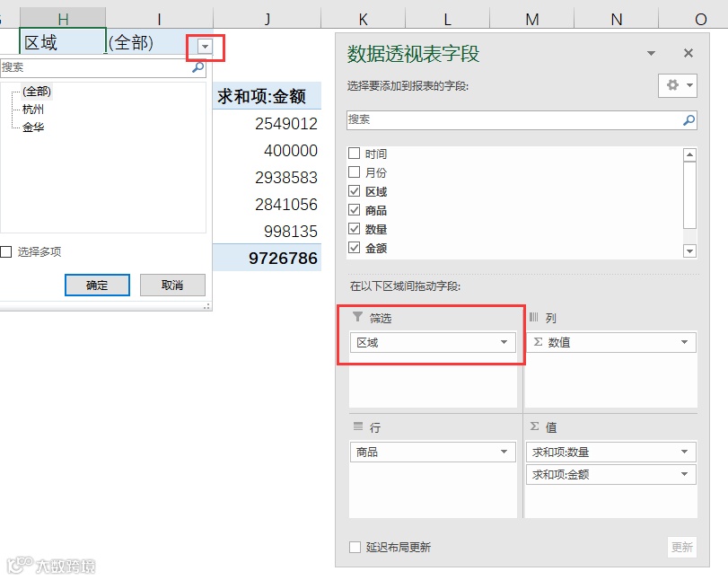This screenshot has height=580, width=728.
Task: Uncheck the 商品 field checkbox
Action: (354, 210)
